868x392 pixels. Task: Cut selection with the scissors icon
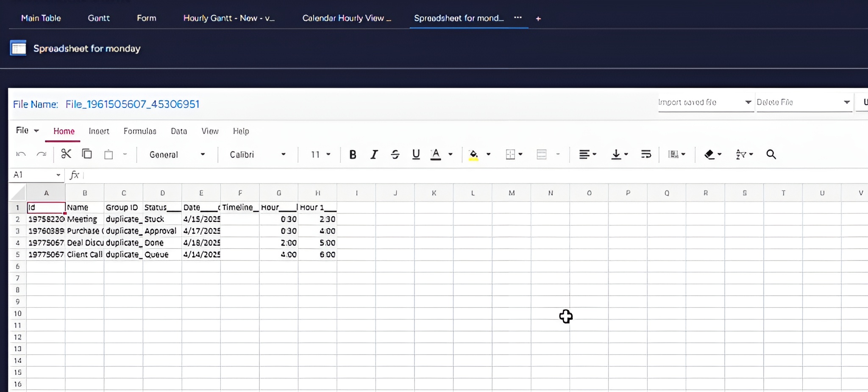[66, 154]
